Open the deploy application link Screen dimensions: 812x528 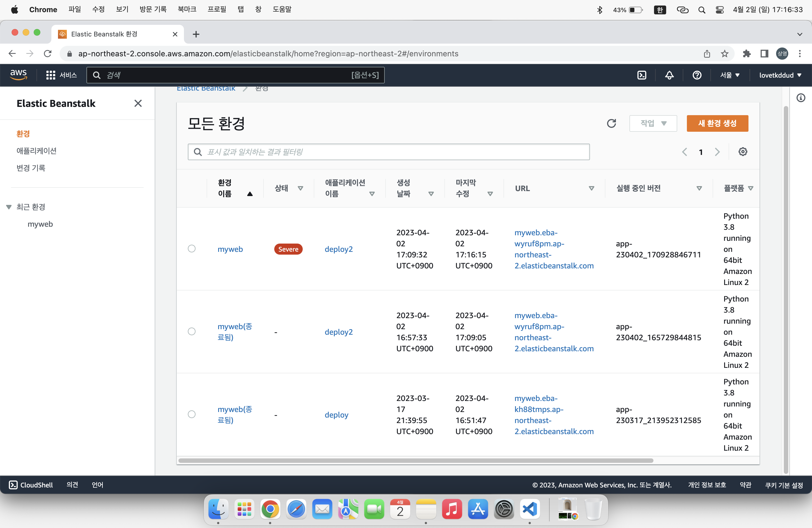click(336, 415)
